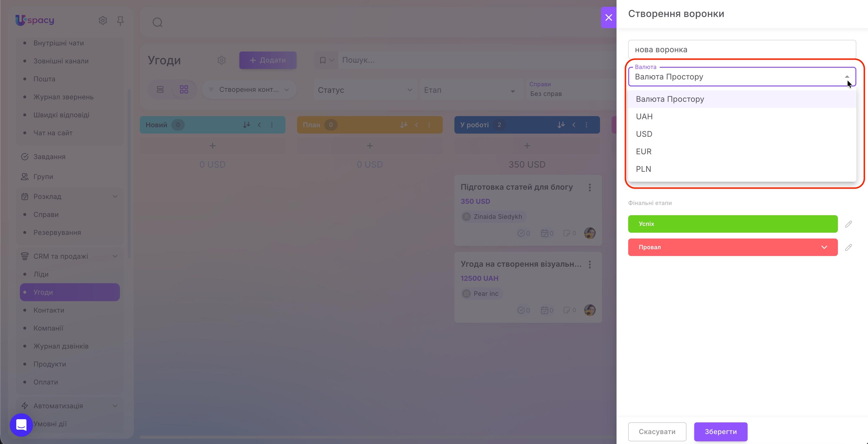This screenshot has height=444, width=868.
Task: Open the Статус filter dropdown
Action: pos(365,90)
